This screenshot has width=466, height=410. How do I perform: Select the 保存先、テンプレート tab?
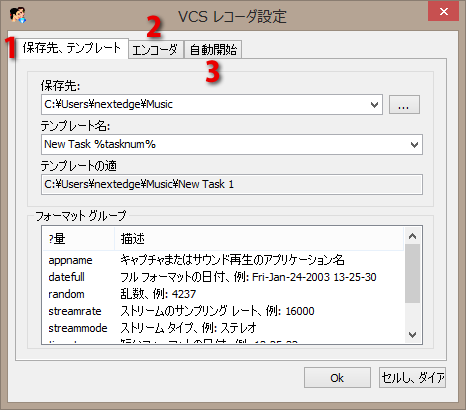click(x=72, y=48)
